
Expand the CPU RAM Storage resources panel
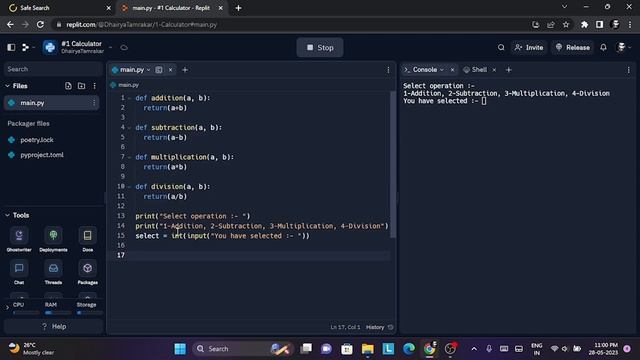[7, 307]
